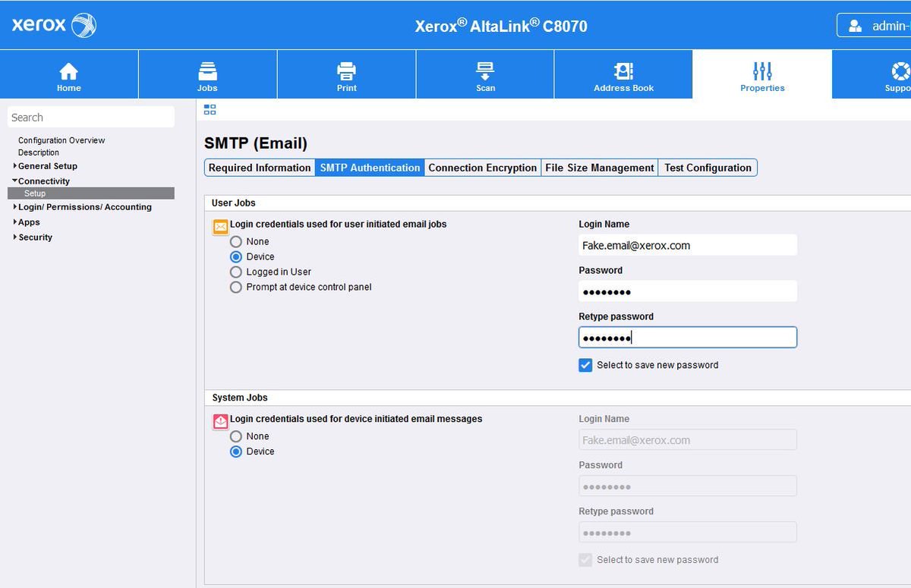
Task: Select Device for user initiated email jobs
Action: point(236,256)
